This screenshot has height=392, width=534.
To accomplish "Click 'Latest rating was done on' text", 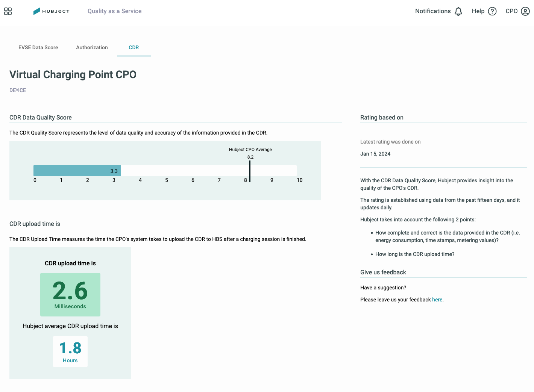I will (x=390, y=142).
